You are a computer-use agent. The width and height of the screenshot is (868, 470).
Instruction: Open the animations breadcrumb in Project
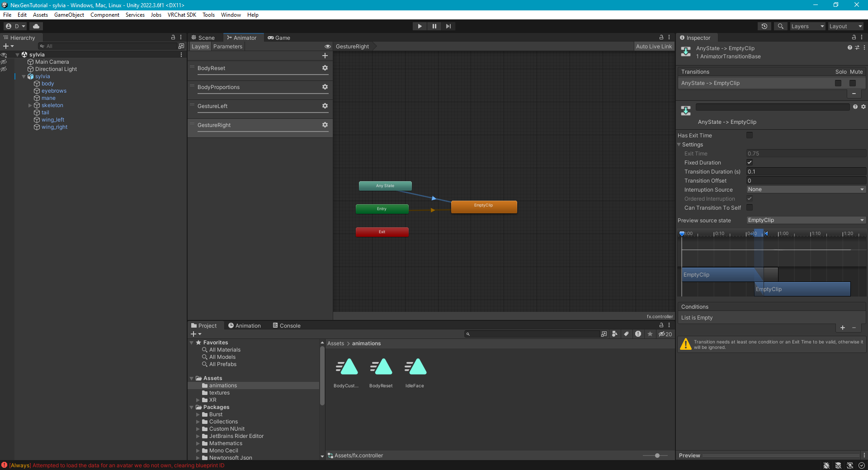366,343
